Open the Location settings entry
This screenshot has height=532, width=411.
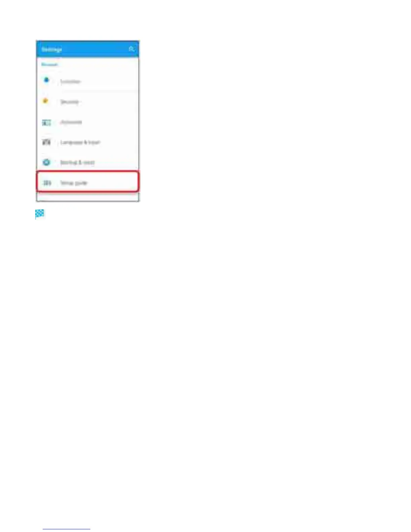tap(88, 81)
